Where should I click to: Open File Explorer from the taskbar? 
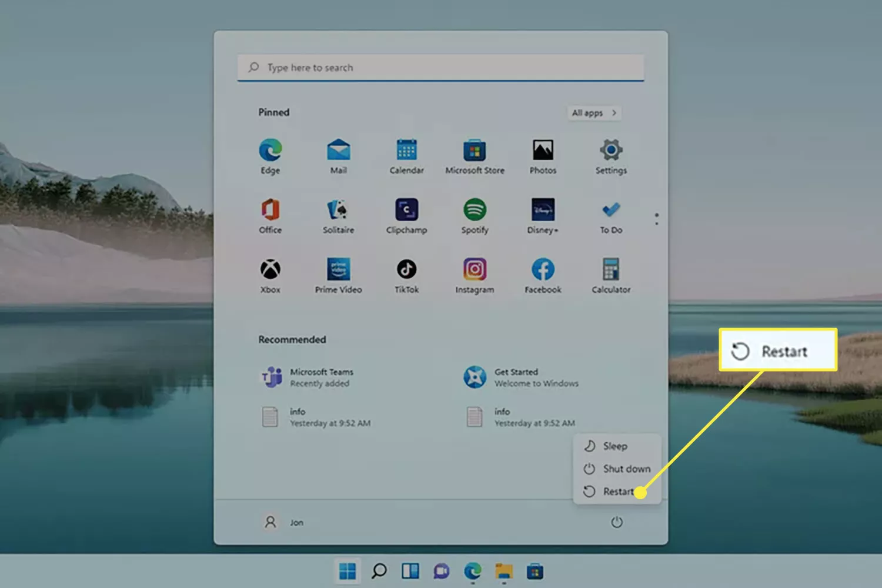pyautogui.click(x=504, y=571)
